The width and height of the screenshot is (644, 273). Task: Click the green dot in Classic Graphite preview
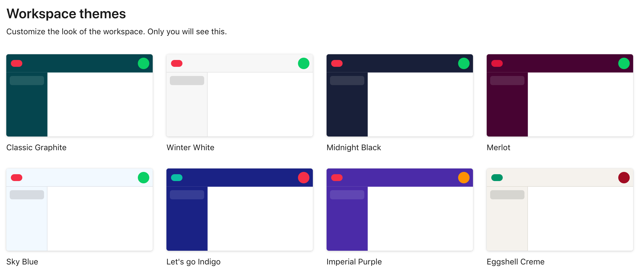(x=144, y=63)
